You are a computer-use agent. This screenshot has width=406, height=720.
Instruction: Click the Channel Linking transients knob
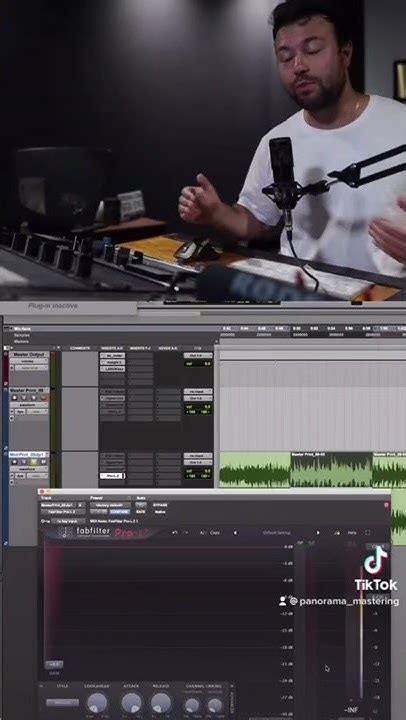coord(192,705)
